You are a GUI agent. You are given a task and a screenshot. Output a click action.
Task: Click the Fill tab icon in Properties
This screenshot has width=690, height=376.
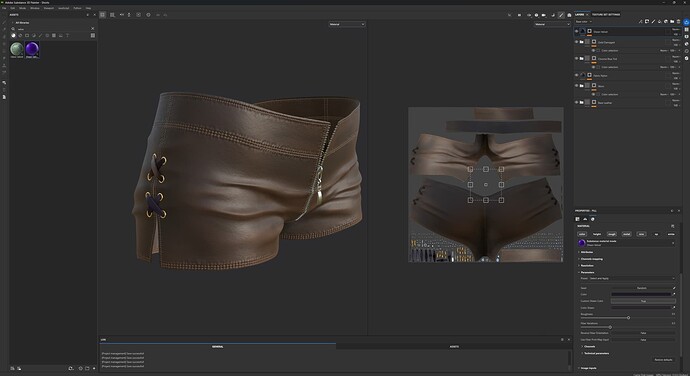pos(577,219)
